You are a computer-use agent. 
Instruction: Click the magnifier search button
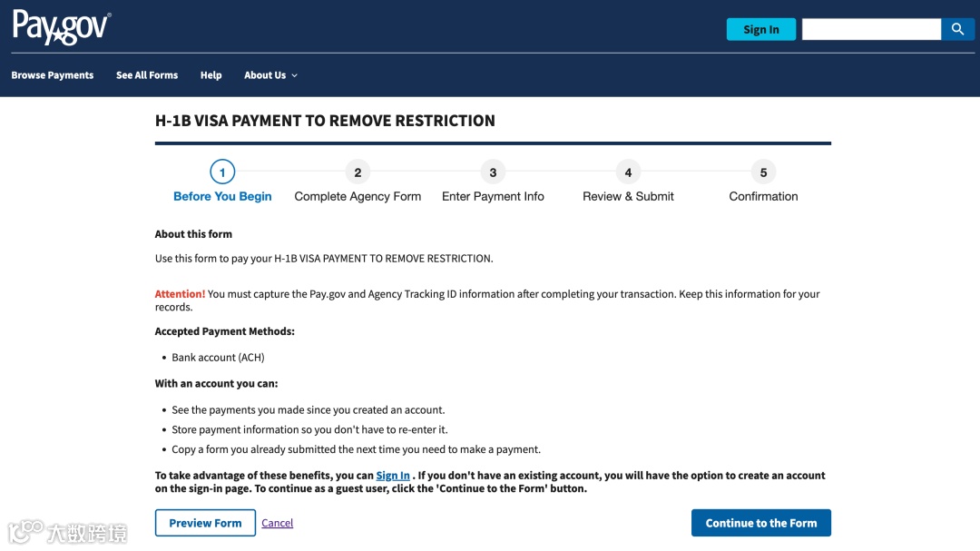tap(957, 29)
